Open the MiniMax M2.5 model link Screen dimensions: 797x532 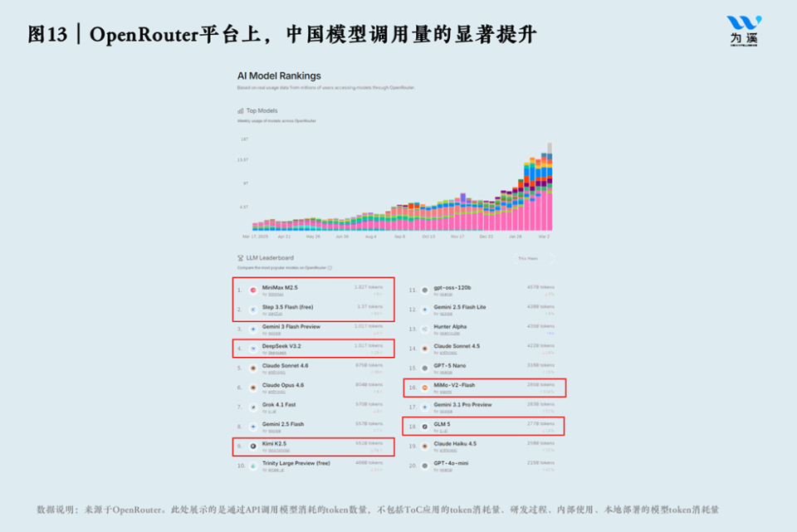pyautogui.click(x=280, y=288)
